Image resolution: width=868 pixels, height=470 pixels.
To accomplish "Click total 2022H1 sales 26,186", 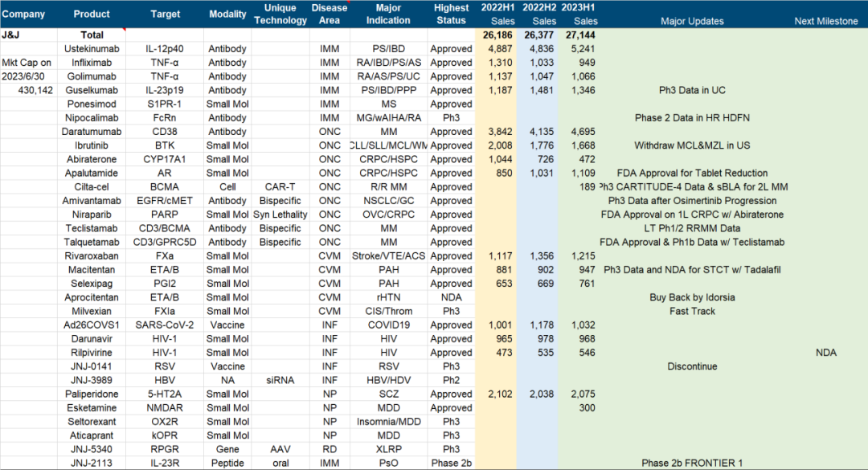I will click(x=497, y=35).
